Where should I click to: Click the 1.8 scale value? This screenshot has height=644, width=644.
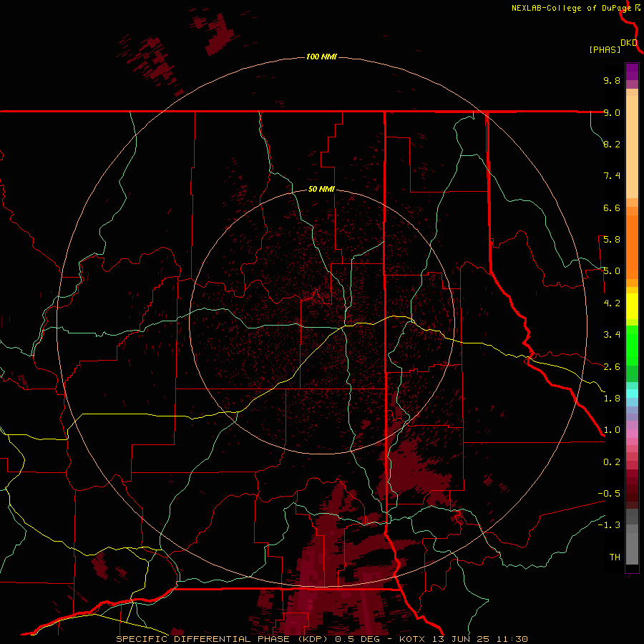[x=612, y=399]
